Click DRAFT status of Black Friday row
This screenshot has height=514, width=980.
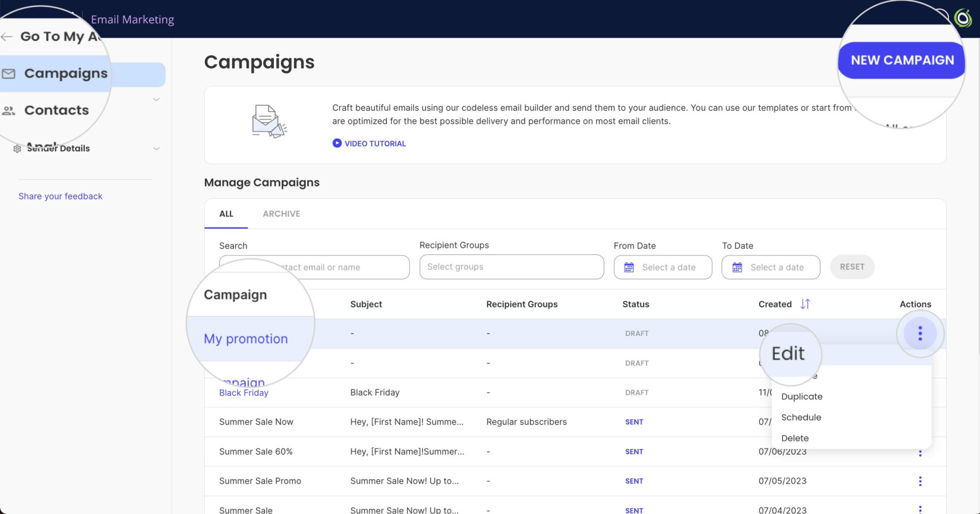636,392
